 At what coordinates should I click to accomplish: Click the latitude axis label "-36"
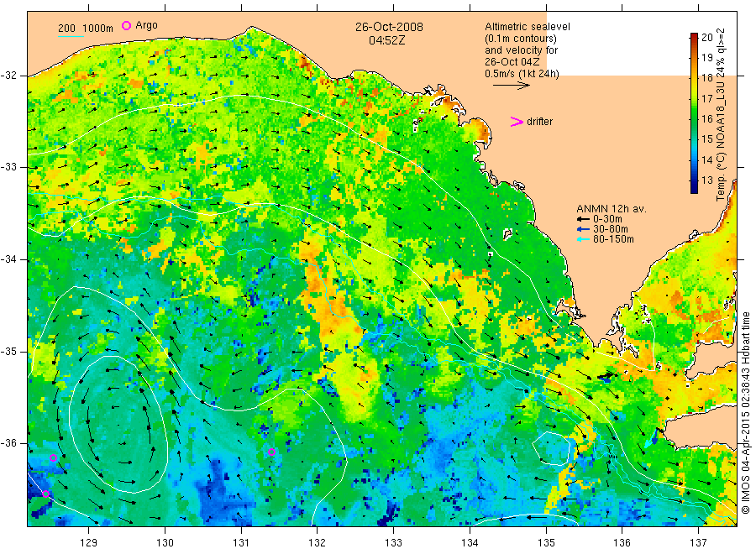pos(9,443)
